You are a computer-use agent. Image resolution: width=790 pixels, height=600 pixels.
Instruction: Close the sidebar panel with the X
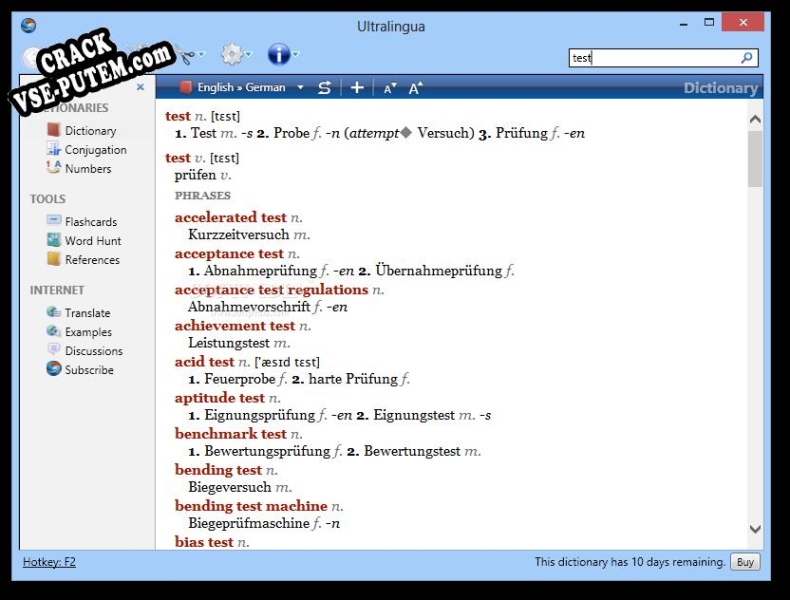141,87
